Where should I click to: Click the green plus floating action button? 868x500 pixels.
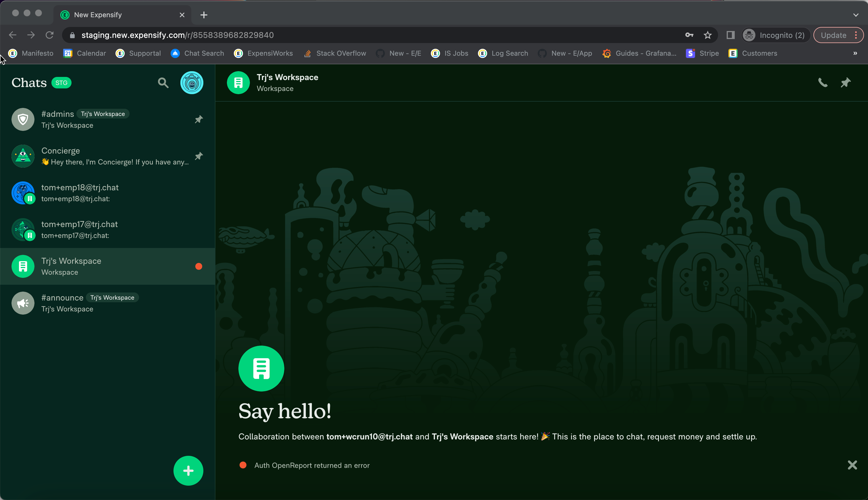(x=188, y=470)
